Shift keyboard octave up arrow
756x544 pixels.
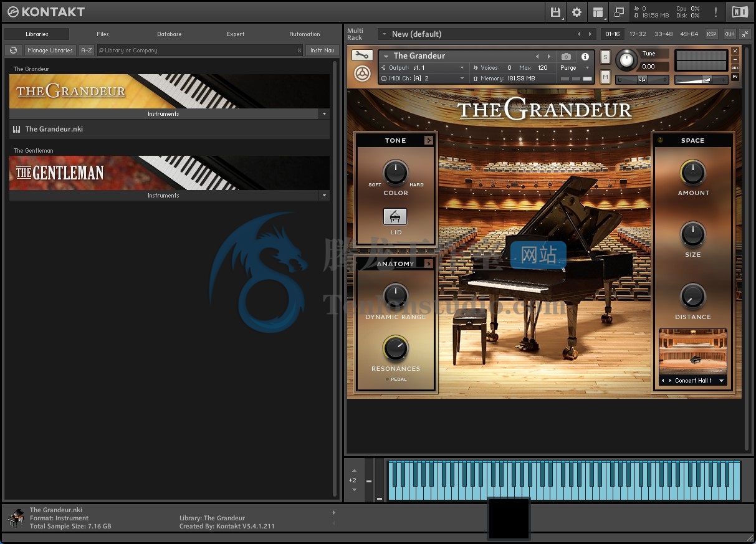pos(354,470)
